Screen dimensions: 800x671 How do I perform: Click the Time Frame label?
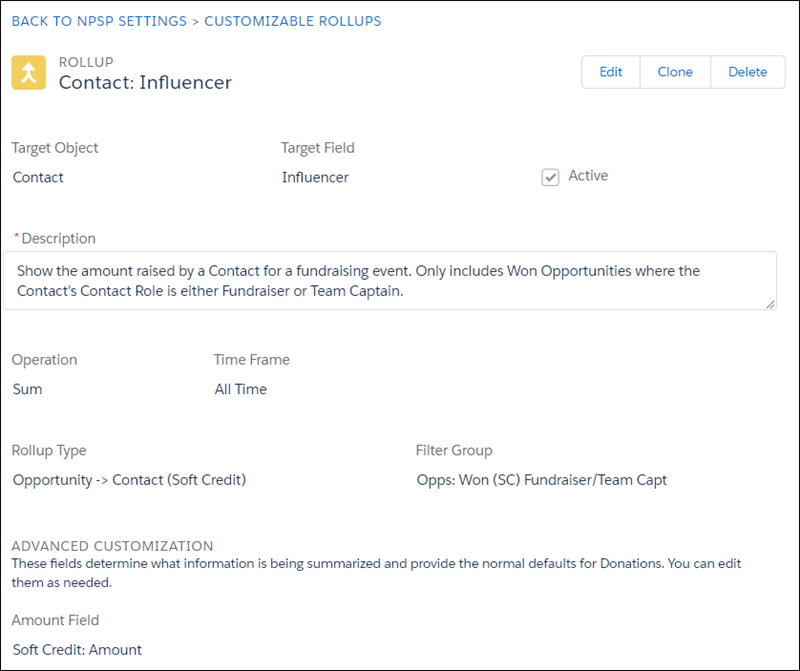click(x=252, y=360)
